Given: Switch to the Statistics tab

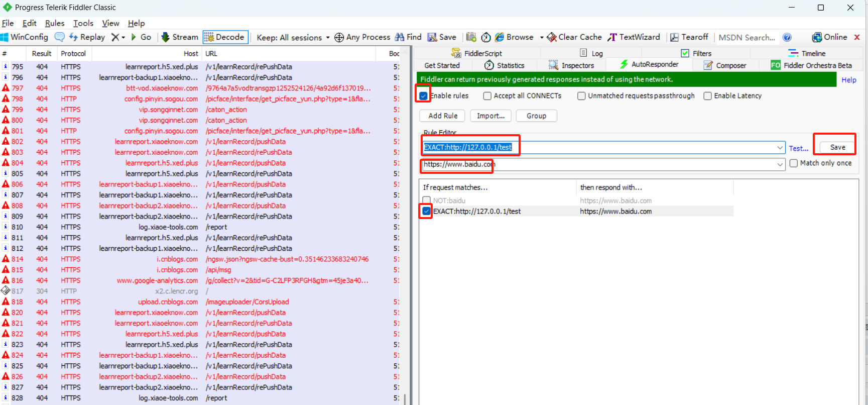Looking at the screenshot, I should 505,65.
